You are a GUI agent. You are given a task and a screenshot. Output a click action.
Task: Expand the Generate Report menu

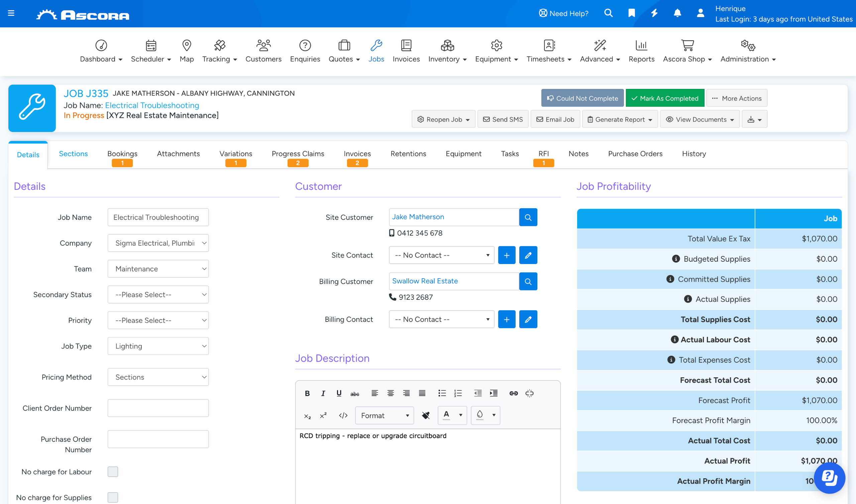(620, 119)
